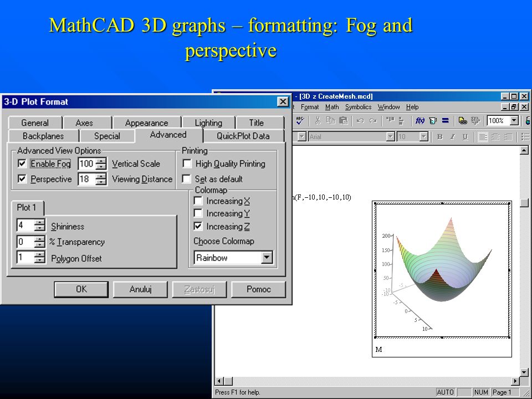532x399 pixels.
Task: Click the Polygon Offset spinner arrows
Action: point(39,258)
